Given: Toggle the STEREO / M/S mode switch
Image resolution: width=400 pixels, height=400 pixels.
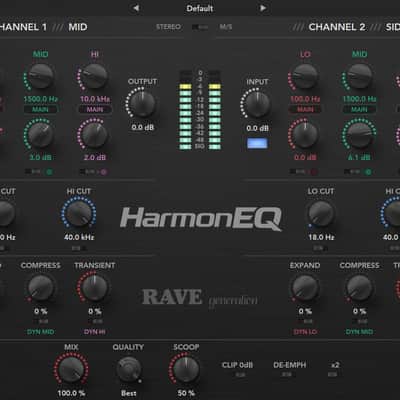Looking at the screenshot, I should tap(200, 27).
